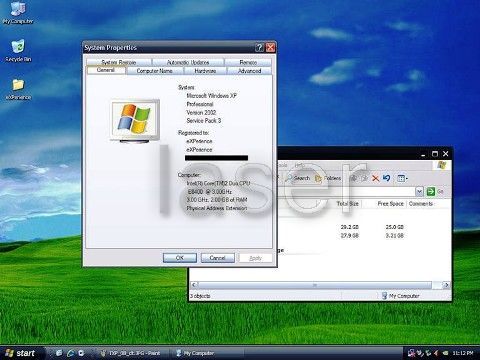Click the help question mark in System Properties
Viewport: 480px width, 360px height.
(x=259, y=48)
